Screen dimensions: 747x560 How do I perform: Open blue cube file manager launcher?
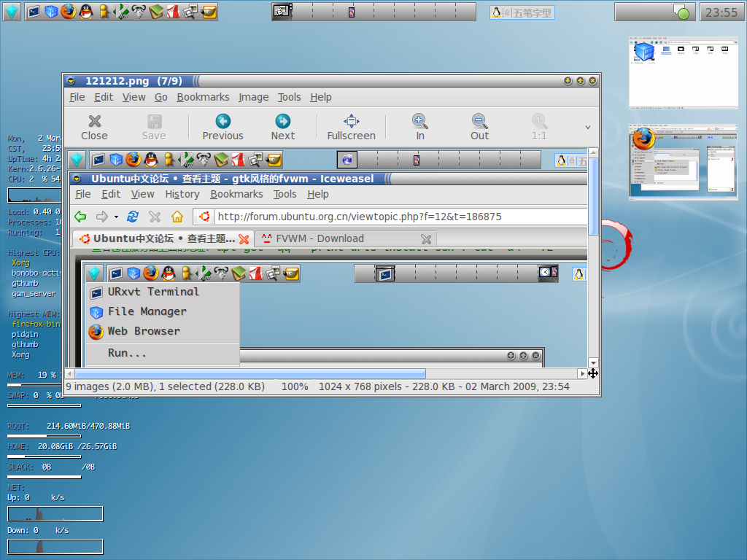(x=51, y=12)
